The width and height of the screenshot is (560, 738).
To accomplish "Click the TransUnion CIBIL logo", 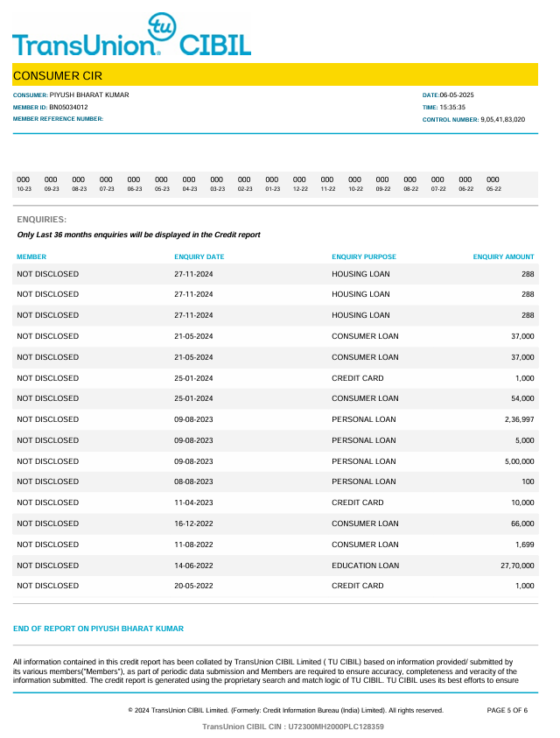I will [x=132, y=35].
